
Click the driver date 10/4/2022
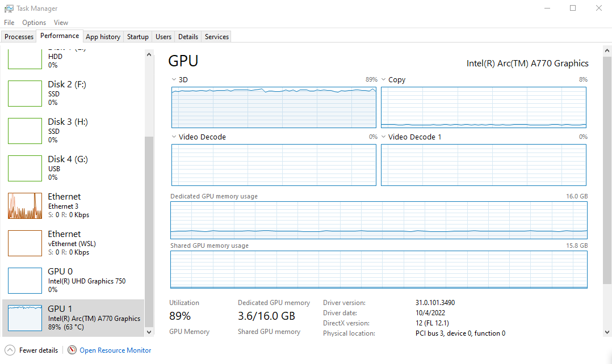pyautogui.click(x=430, y=312)
